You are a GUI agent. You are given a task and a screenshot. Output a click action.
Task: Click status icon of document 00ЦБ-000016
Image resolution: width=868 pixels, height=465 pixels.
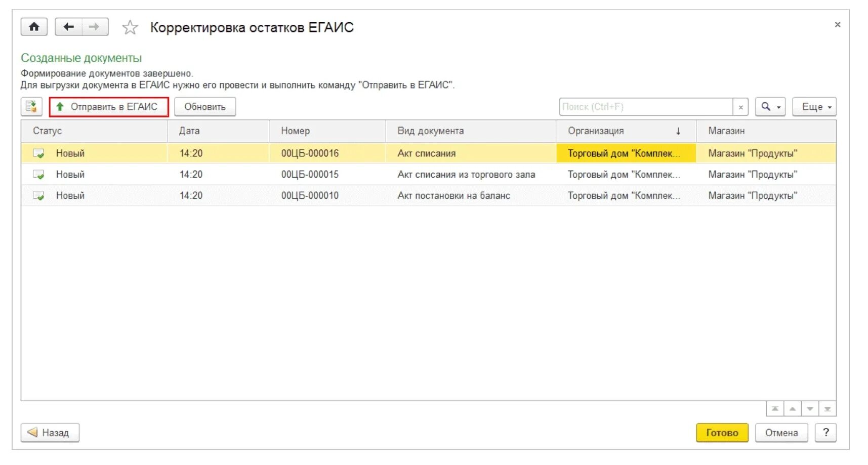pyautogui.click(x=39, y=153)
